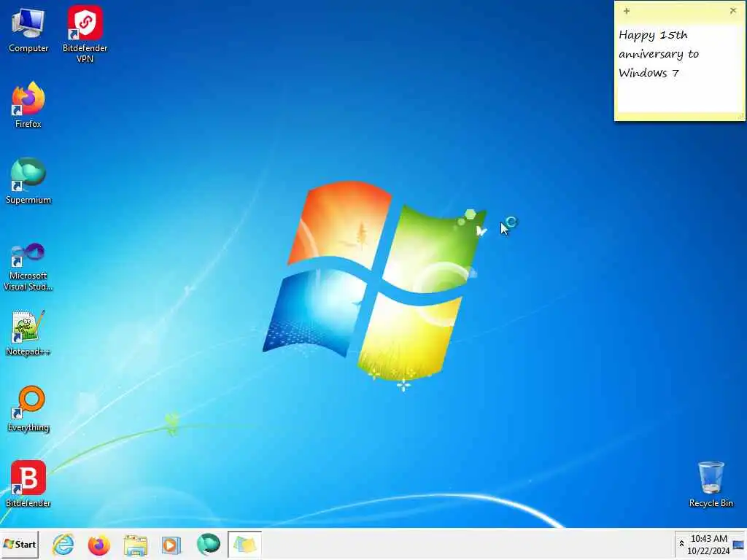This screenshot has height=560, width=747.
Task: Launch Internet Explorer from taskbar
Action: pos(63,544)
